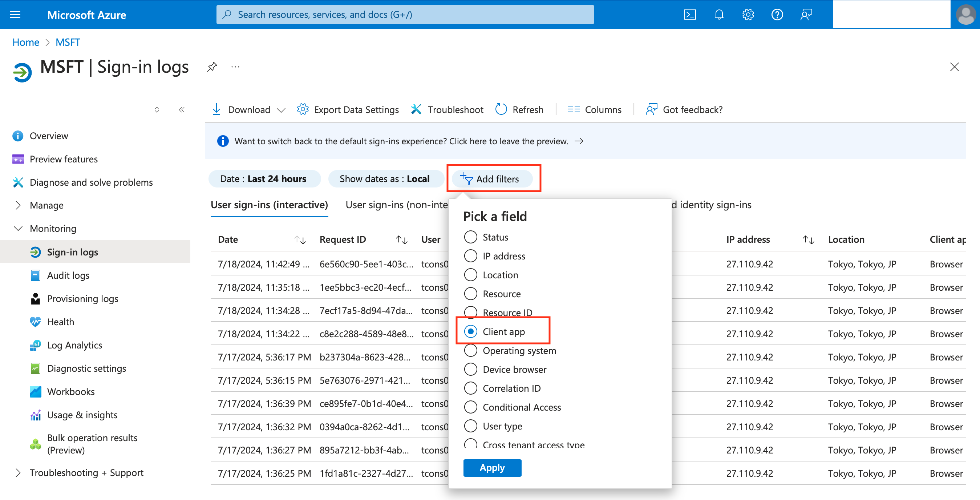Select the Status radio option
This screenshot has height=500, width=980.
(x=471, y=237)
